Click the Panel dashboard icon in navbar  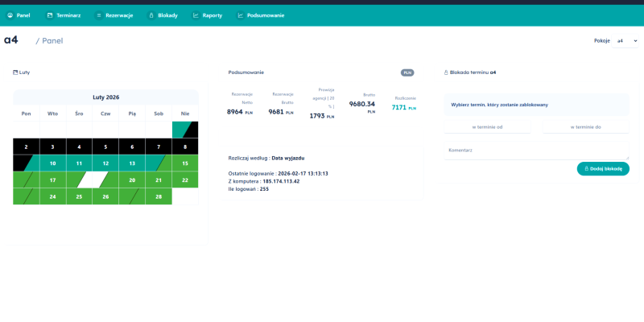point(10,14)
